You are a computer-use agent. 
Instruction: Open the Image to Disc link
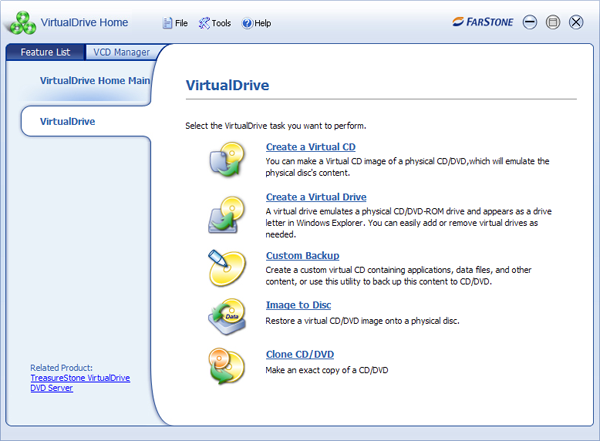click(x=298, y=305)
